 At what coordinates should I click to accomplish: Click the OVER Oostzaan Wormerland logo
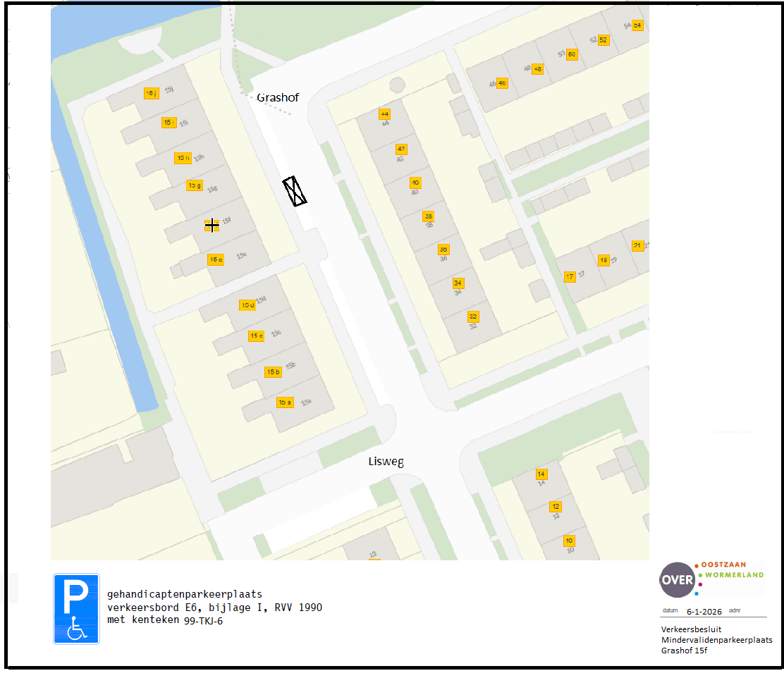(711, 579)
